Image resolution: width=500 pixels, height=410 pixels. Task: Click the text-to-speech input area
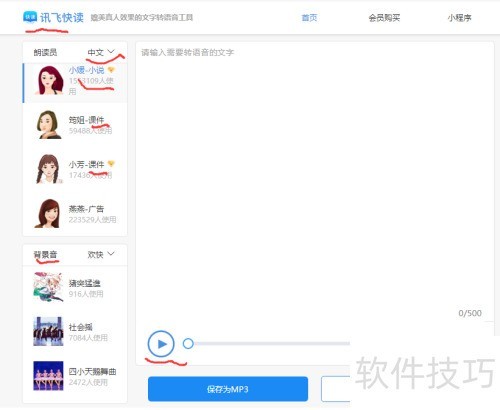315,180
